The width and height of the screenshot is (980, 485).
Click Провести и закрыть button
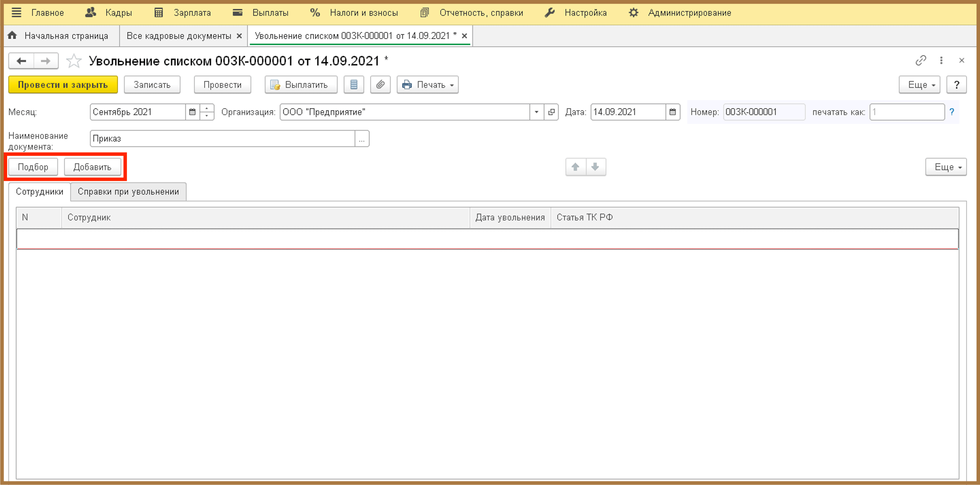coord(63,85)
